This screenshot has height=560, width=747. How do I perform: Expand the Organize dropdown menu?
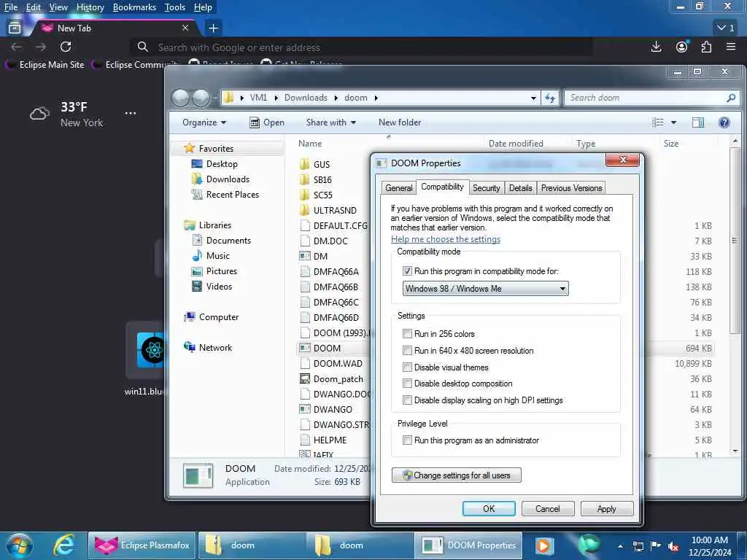point(204,122)
